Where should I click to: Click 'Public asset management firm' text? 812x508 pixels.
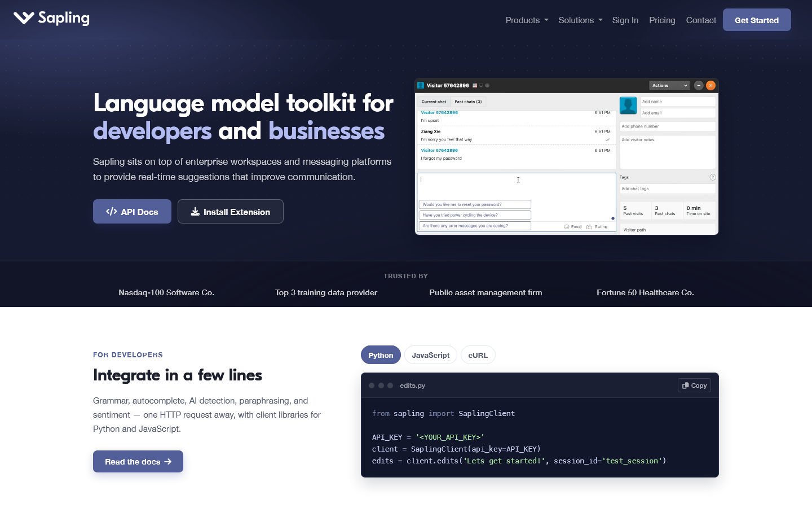[x=486, y=292]
